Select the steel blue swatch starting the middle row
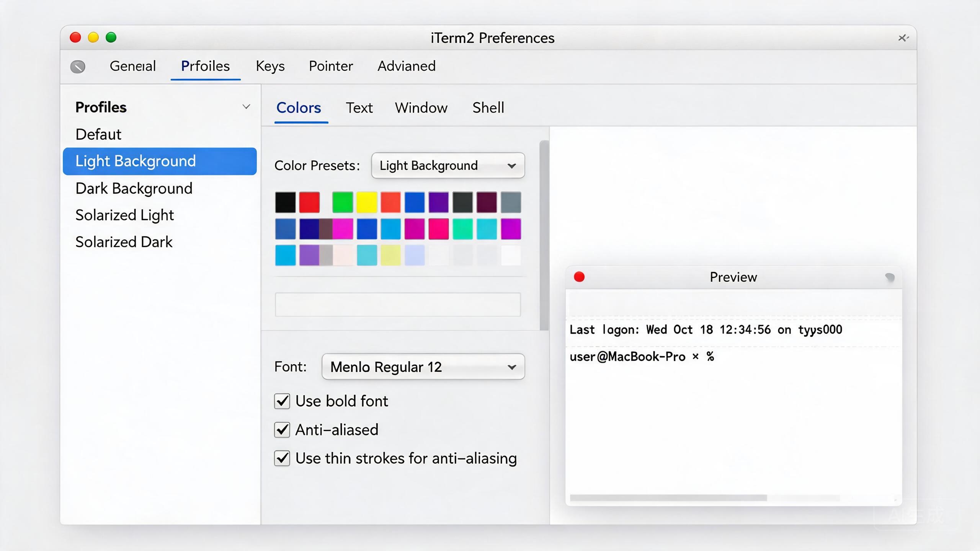The height and width of the screenshot is (551, 980). pyautogui.click(x=285, y=229)
